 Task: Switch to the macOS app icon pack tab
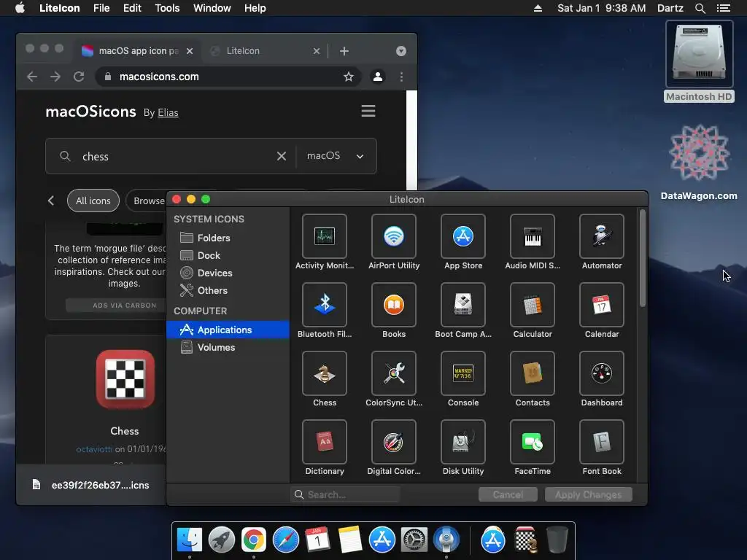click(136, 51)
